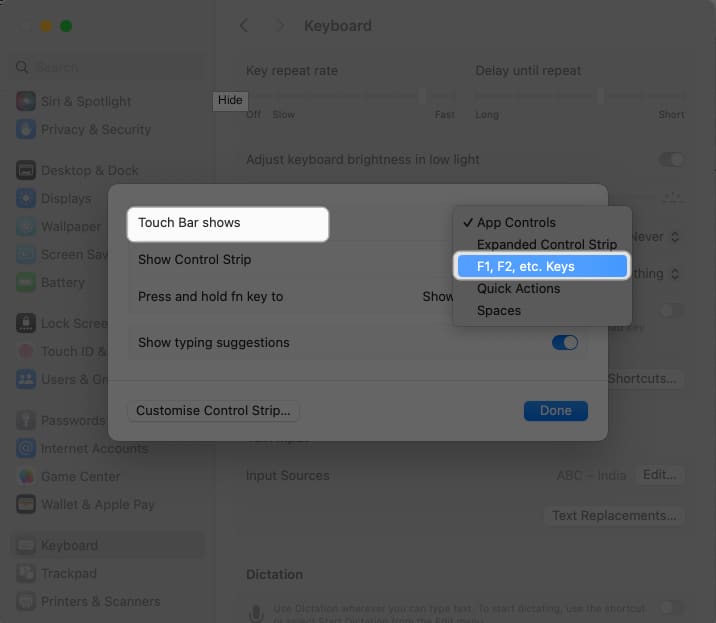Click Screen Saver sidebar icon
This screenshot has height=623, width=716.
[x=26, y=254]
